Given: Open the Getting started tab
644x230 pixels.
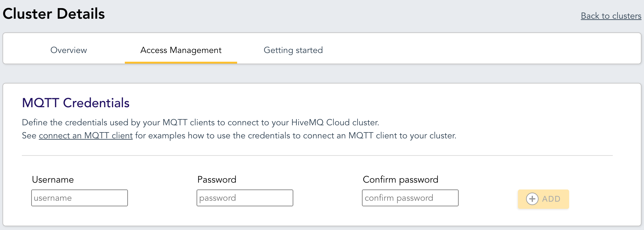Looking at the screenshot, I should pos(293,50).
